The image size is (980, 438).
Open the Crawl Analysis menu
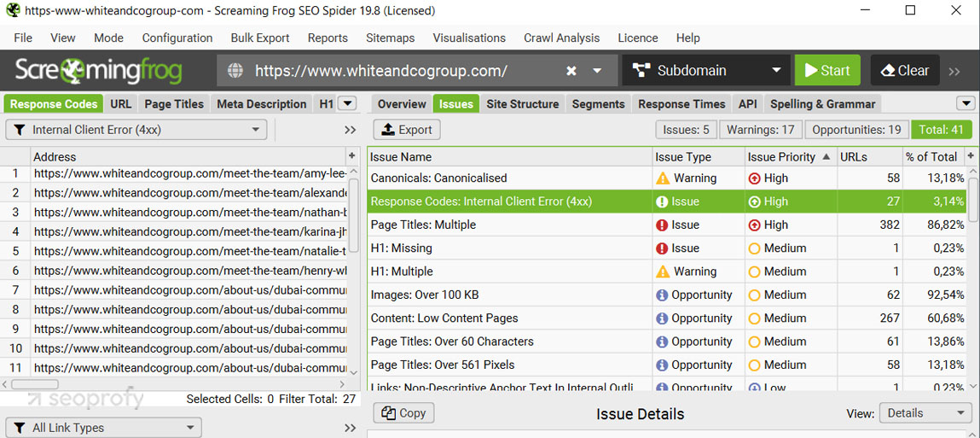tap(561, 38)
